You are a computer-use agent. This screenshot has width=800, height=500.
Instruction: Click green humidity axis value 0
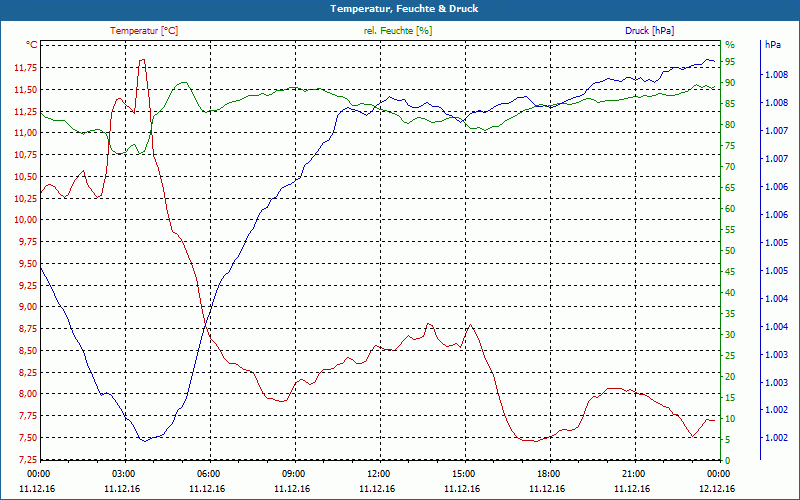[x=728, y=461]
